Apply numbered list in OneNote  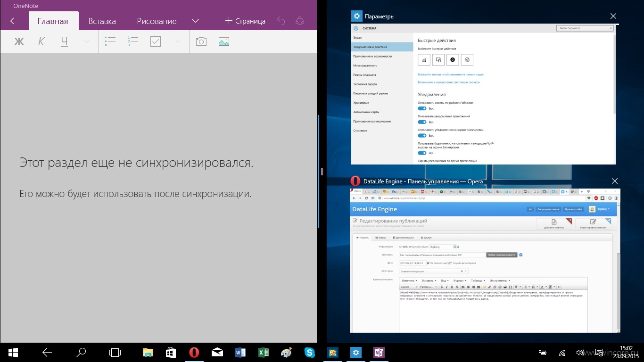click(x=133, y=41)
